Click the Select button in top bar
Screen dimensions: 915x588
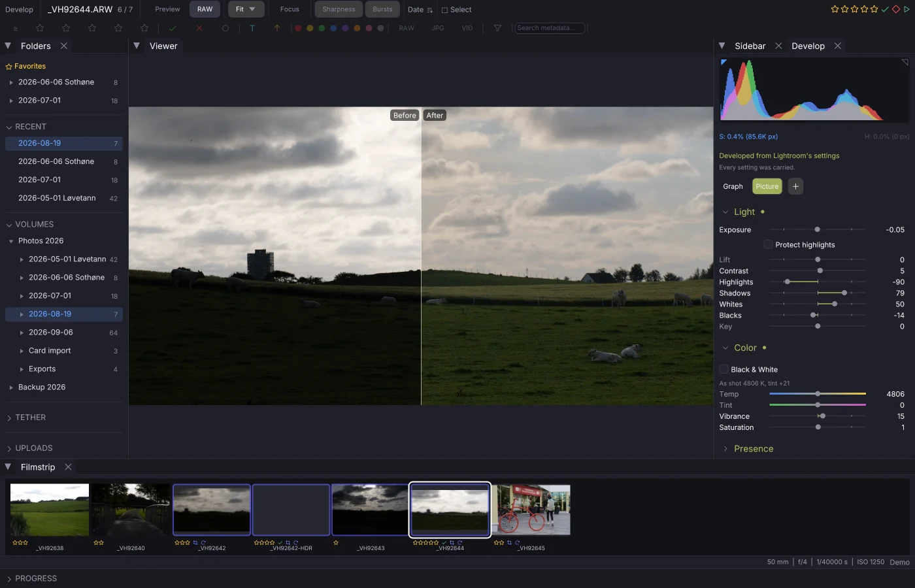pyautogui.click(x=456, y=10)
